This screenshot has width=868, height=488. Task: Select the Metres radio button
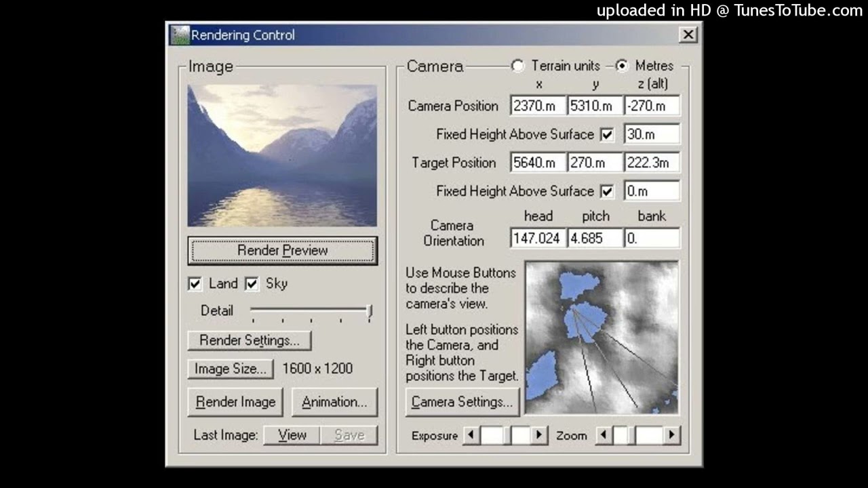pos(622,66)
